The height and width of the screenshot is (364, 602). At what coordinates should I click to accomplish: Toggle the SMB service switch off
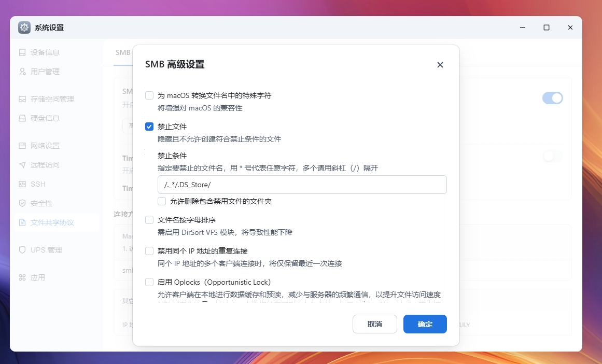552,98
